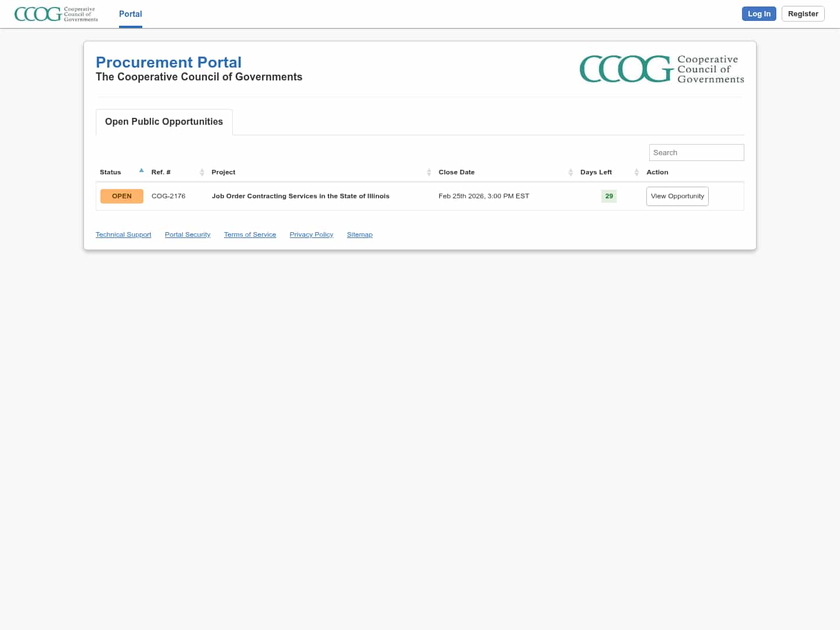Click the CCOG logo in the navigation bar
The image size is (840, 630).
[55, 14]
